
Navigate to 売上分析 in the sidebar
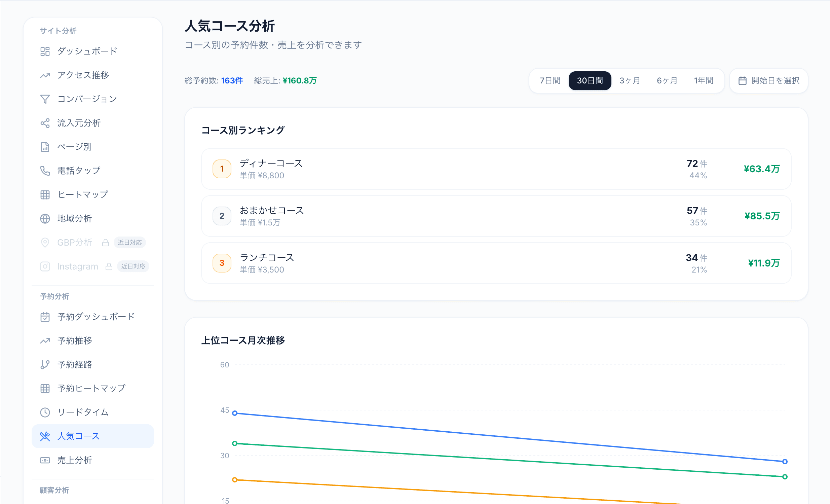[75, 460]
